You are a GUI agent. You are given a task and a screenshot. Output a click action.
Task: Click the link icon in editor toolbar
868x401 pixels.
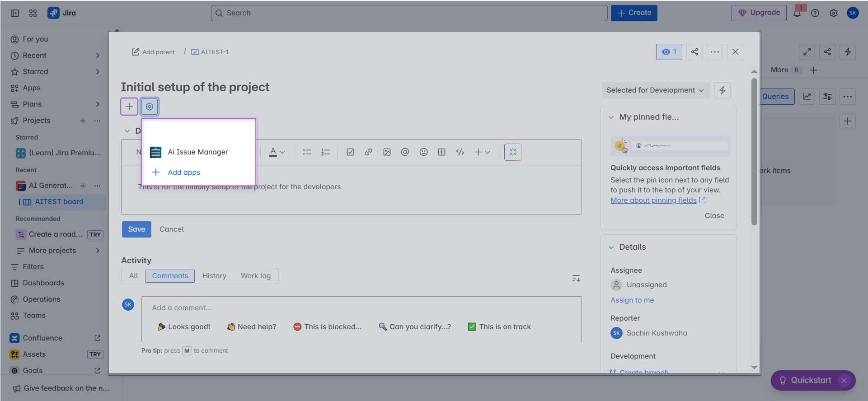tap(368, 152)
